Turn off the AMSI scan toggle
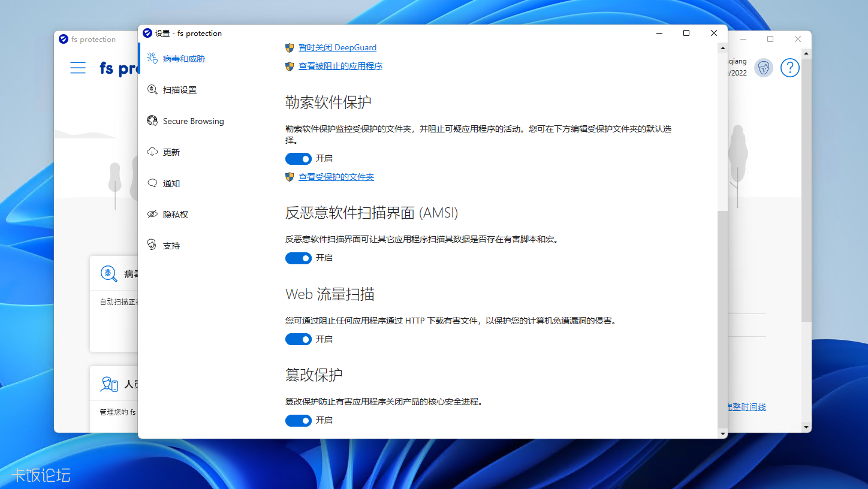Image resolution: width=868 pixels, height=489 pixels. (x=298, y=258)
